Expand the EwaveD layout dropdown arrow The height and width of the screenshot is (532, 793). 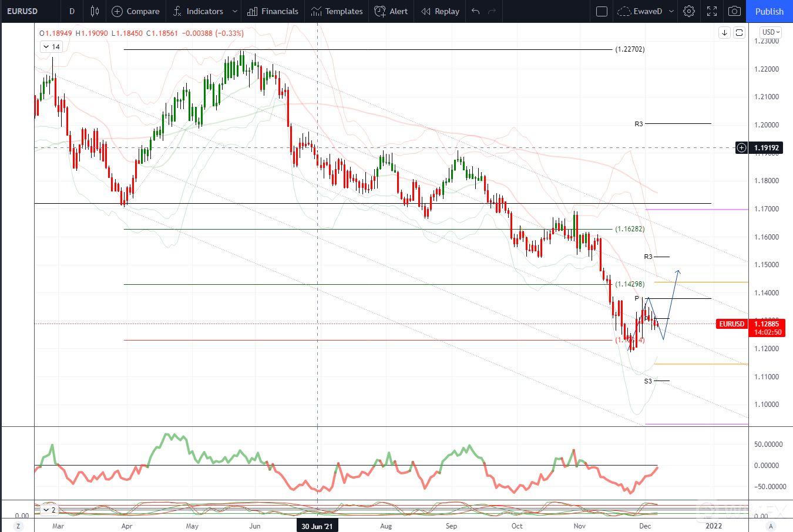coord(672,11)
